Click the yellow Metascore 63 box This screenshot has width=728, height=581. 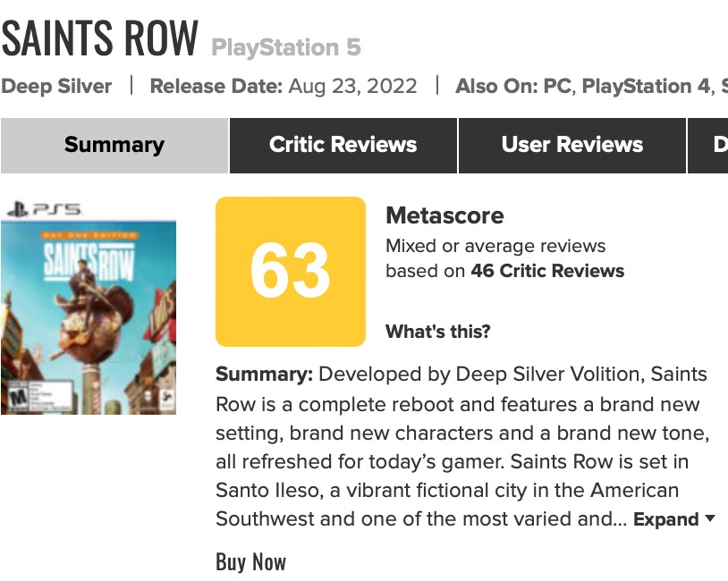point(291,272)
